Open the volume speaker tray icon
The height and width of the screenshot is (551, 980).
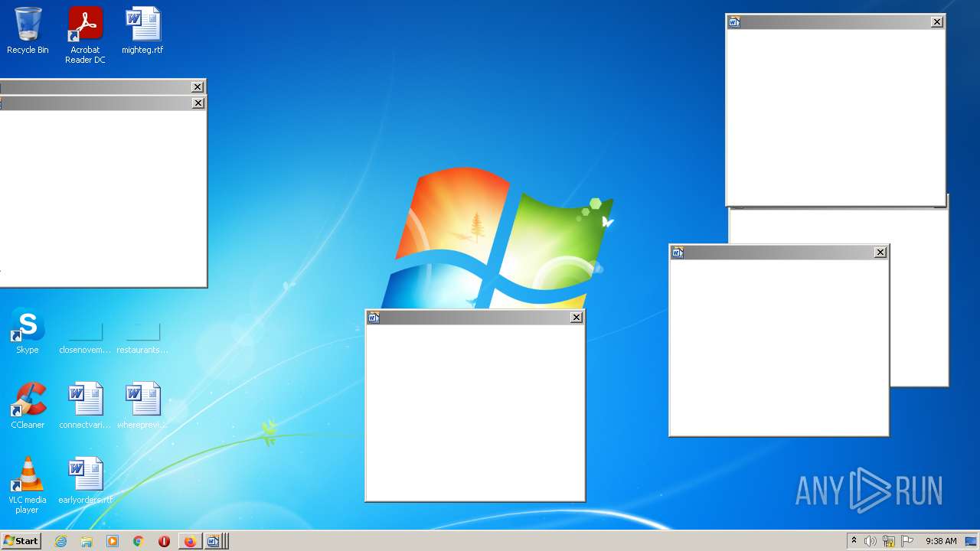[871, 541]
